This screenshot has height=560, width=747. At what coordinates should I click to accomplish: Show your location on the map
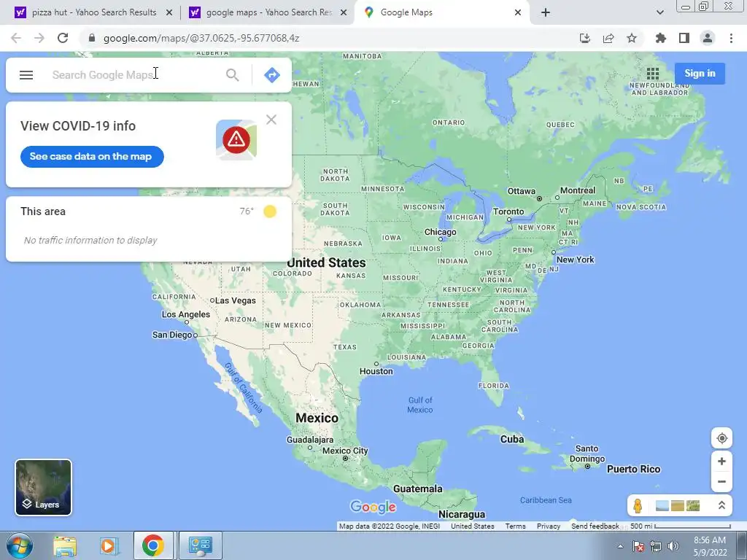click(x=721, y=438)
